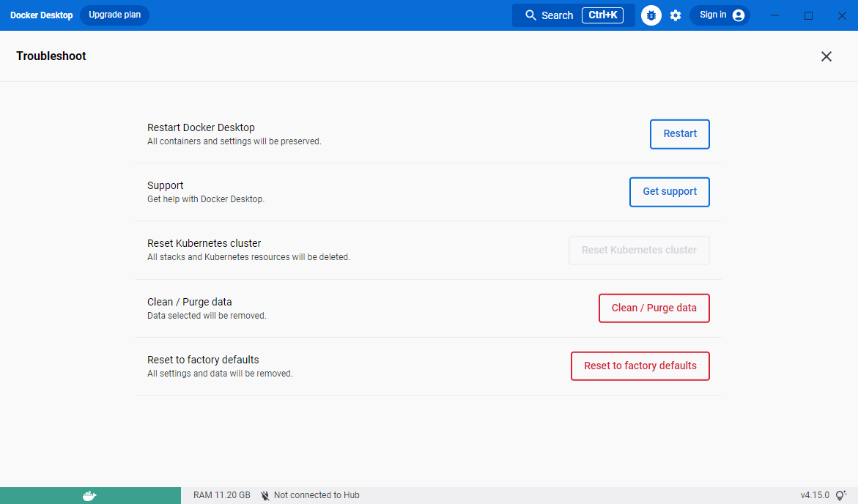Click the RAM 11.20 GB status indicator
This screenshot has height=504, width=858.
[x=221, y=494]
